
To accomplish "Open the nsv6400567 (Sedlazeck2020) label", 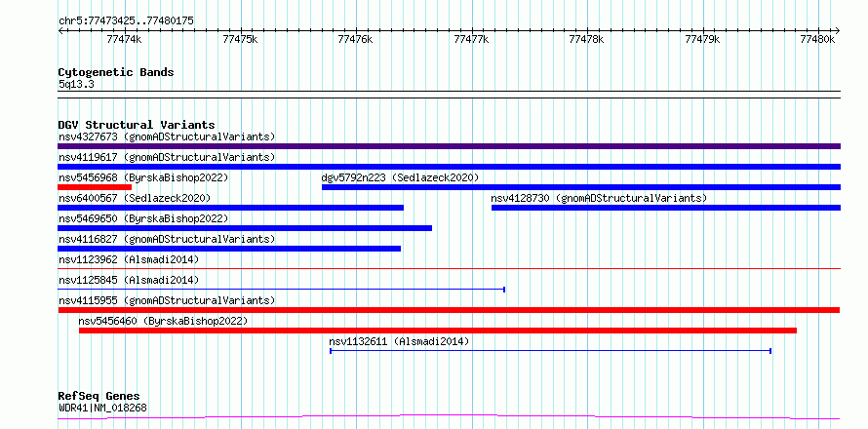I will click(135, 198).
